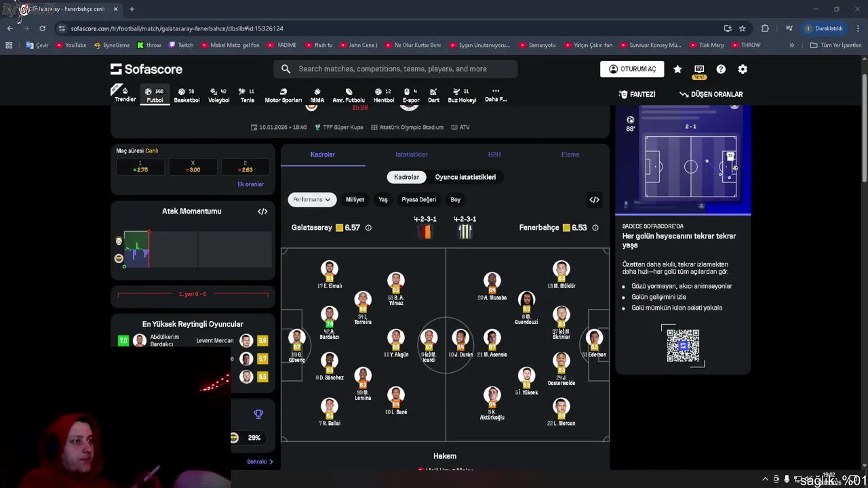The image size is (868, 488).
Task: Open the Trendler section
Action: tap(125, 94)
